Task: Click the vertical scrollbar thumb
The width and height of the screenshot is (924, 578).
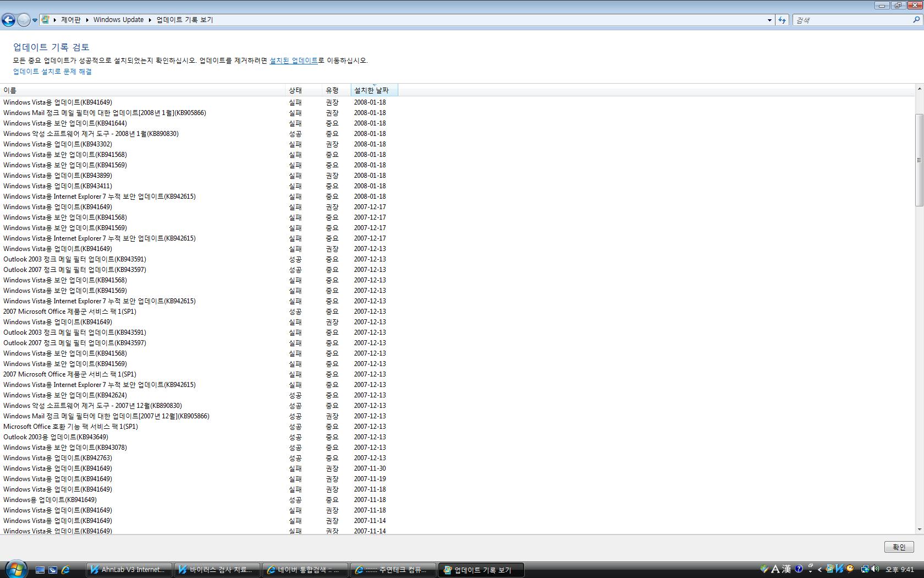Action: pos(919,160)
